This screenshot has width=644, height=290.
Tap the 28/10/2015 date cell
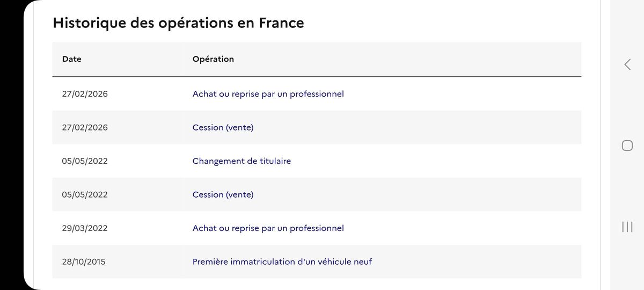click(84, 262)
